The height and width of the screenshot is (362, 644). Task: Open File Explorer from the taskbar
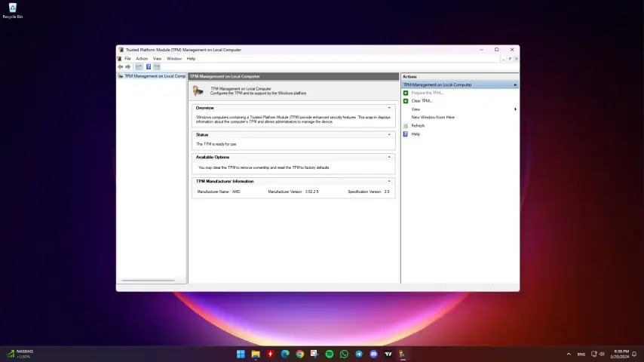coord(256,354)
